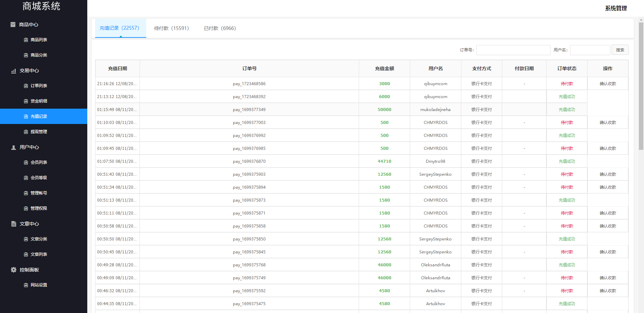Image resolution: width=644 pixels, height=313 pixels.
Task: Click the icon beside 提现管理
Action: (26, 132)
